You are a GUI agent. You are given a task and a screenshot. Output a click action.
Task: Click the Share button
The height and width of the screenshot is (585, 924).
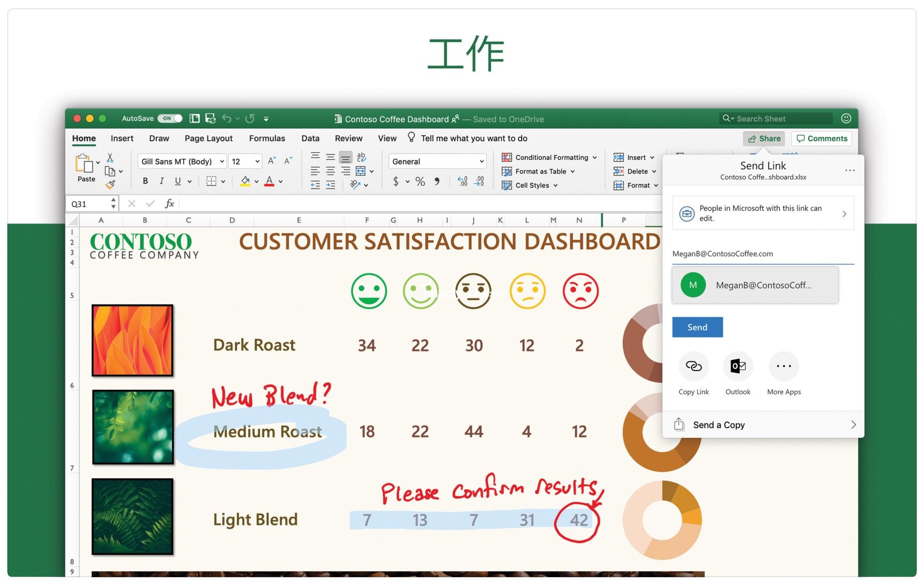tap(764, 138)
